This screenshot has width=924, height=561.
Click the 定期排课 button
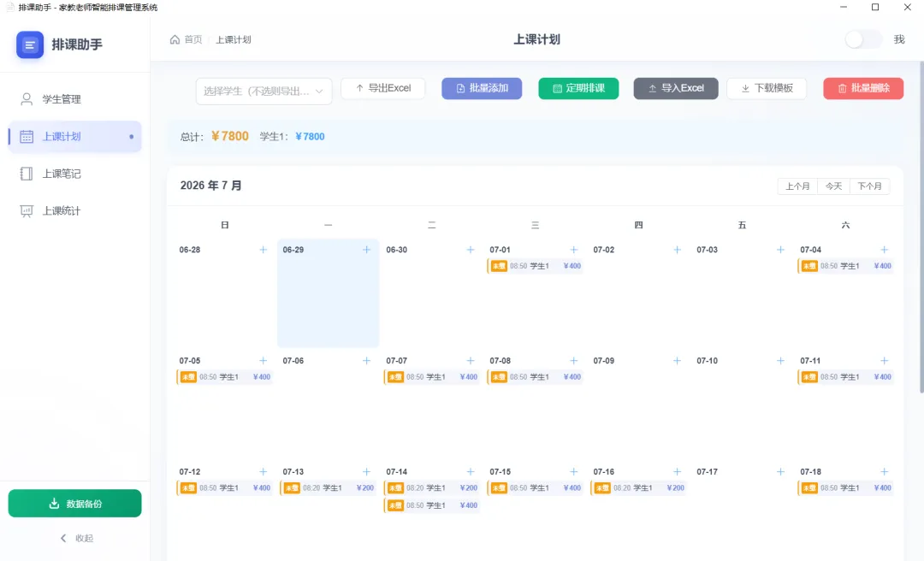(x=578, y=88)
